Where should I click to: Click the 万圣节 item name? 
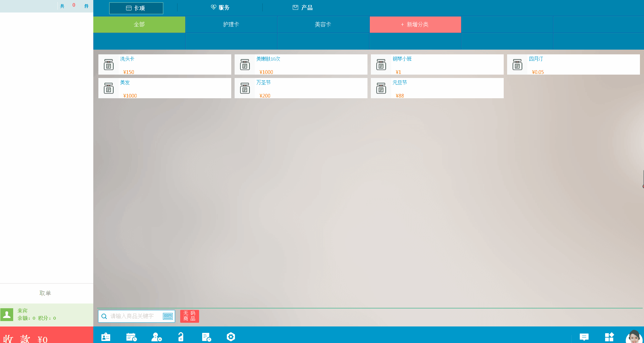263,82
